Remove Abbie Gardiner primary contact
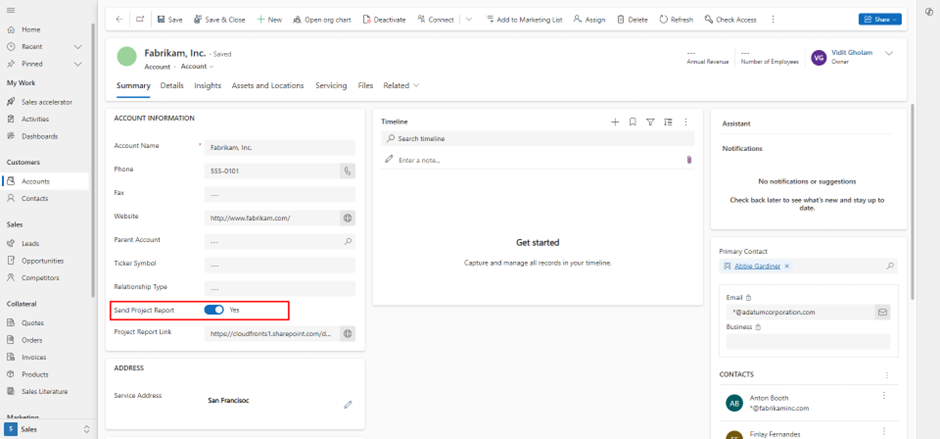 coord(787,266)
